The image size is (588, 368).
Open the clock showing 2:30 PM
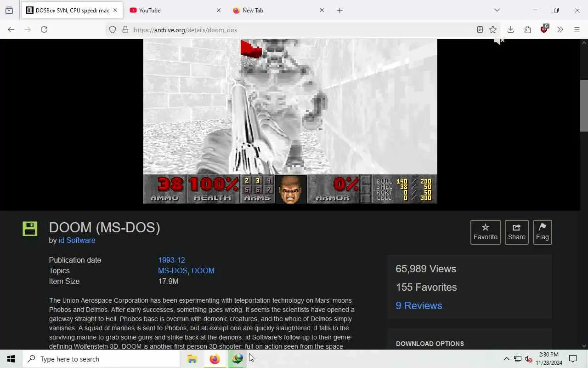[x=548, y=359]
